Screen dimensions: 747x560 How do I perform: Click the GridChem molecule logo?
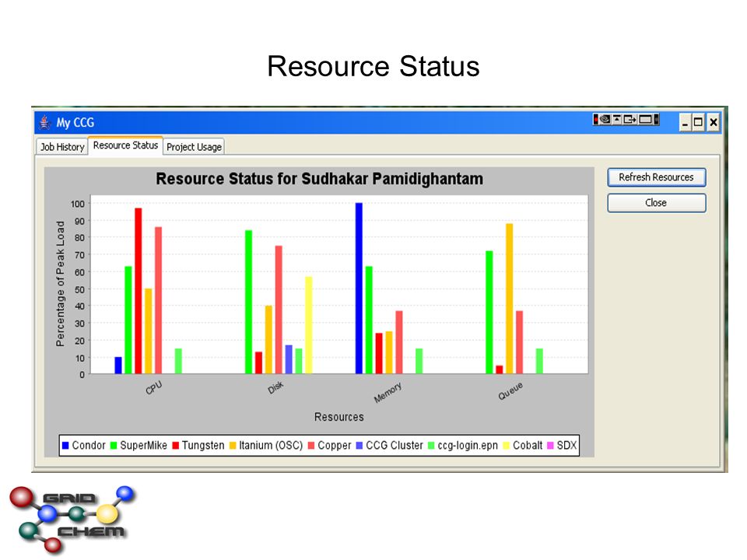72,519
